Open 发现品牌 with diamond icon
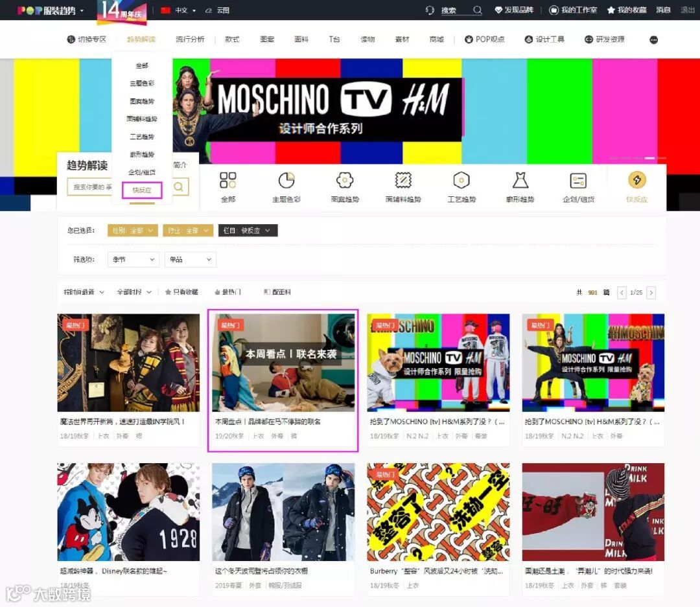700x607 pixels. pyautogui.click(x=514, y=10)
